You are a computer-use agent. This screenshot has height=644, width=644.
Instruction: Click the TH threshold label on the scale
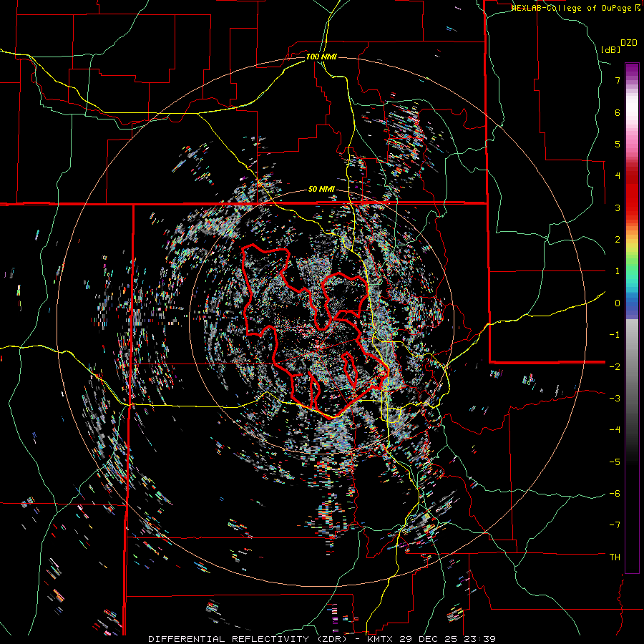(x=615, y=557)
